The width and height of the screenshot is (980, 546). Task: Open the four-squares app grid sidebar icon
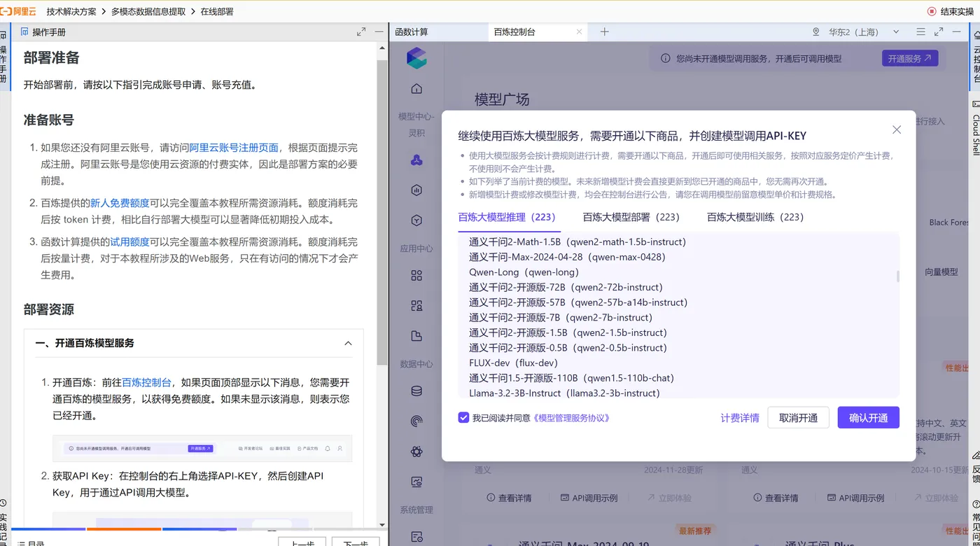[x=416, y=276]
